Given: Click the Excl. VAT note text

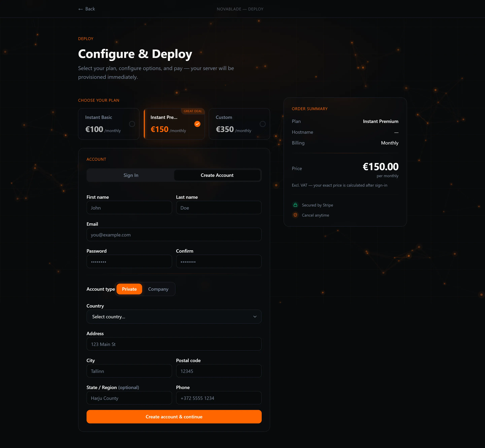Looking at the screenshot, I should click(x=339, y=185).
